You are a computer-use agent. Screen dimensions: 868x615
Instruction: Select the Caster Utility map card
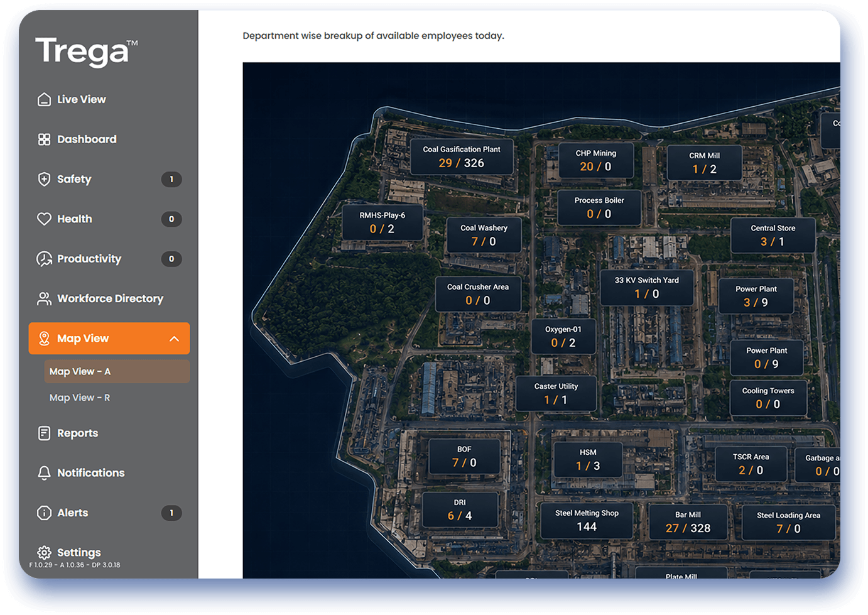556,393
